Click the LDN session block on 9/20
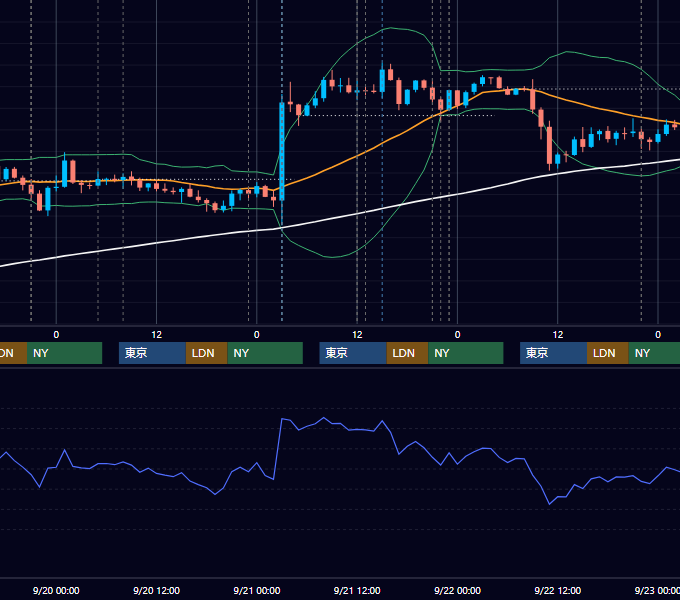The width and height of the screenshot is (680, 600). 206,353
